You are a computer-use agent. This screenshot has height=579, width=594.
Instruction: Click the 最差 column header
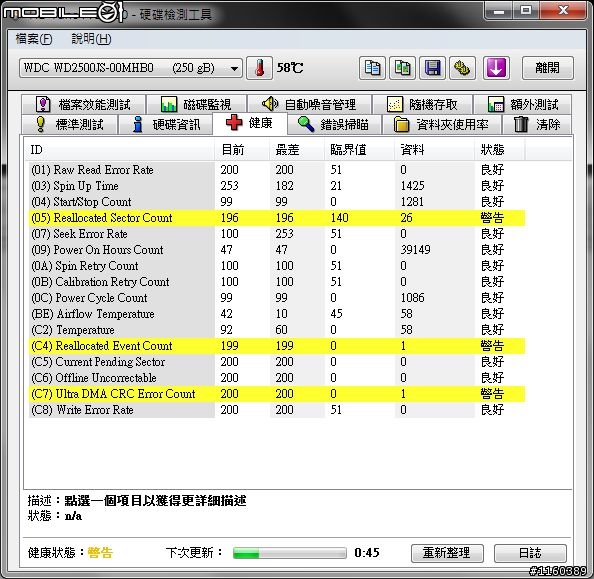click(297, 150)
